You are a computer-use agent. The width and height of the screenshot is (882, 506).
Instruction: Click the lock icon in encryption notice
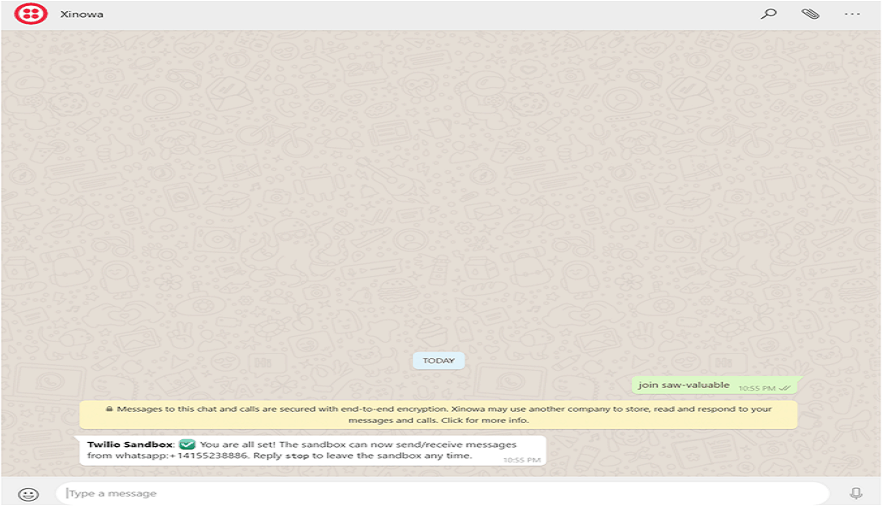tap(109, 409)
